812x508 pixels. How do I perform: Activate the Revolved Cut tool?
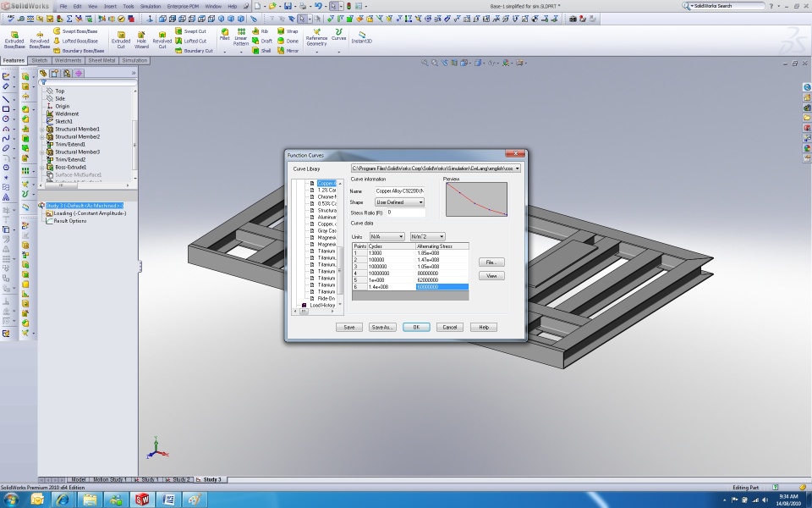(162, 40)
